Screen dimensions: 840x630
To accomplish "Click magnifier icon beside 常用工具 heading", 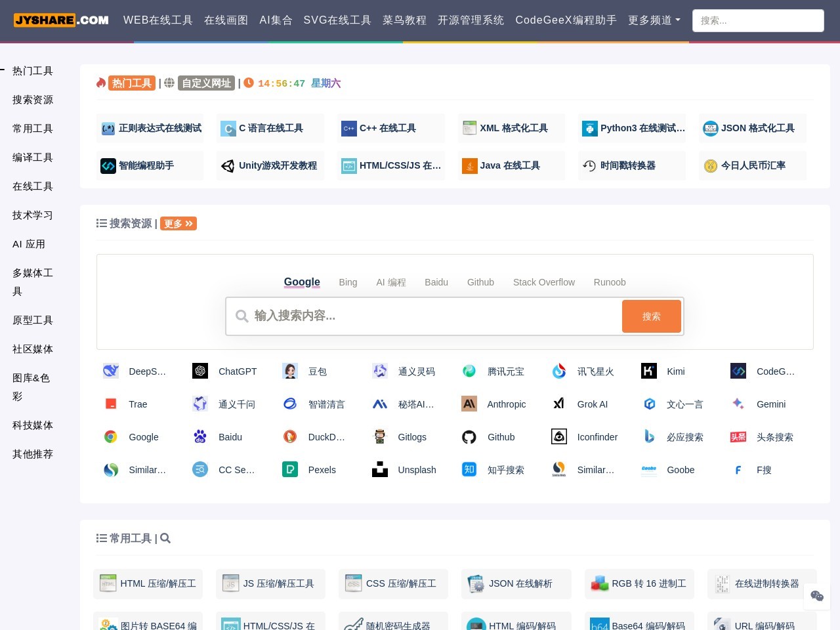I will pos(165,538).
